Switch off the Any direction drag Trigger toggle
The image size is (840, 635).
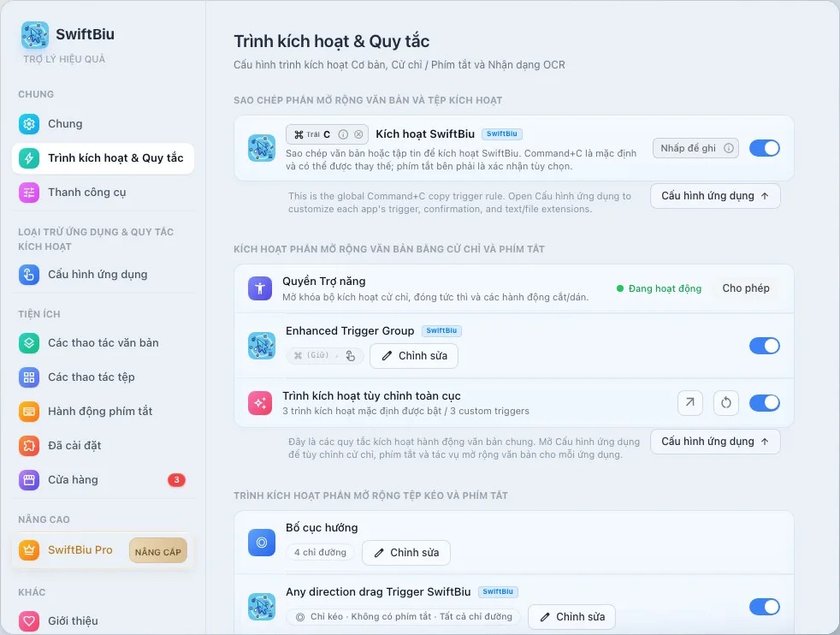click(765, 607)
